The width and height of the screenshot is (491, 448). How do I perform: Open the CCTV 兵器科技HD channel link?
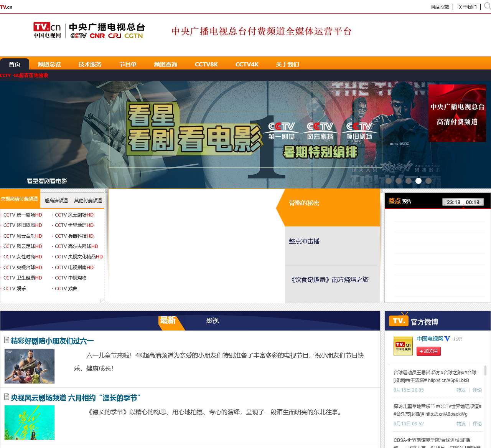(x=74, y=236)
